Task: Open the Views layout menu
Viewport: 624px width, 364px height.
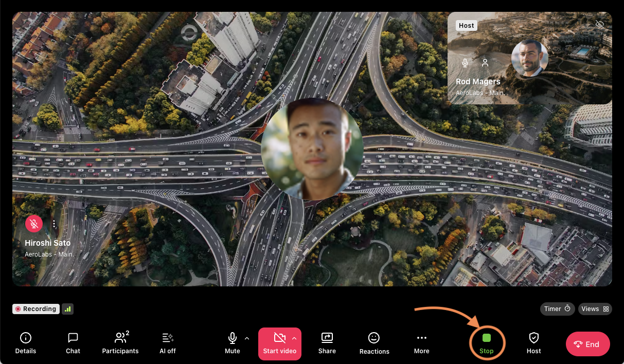Action: pyautogui.click(x=595, y=308)
